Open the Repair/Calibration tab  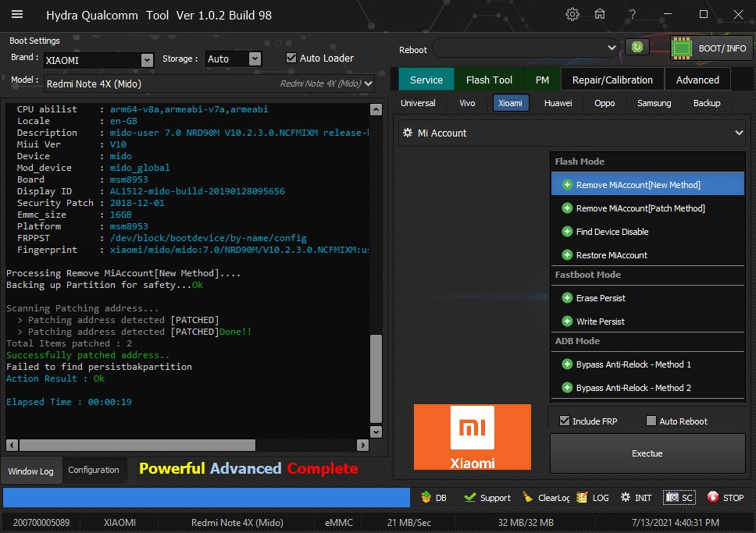(612, 80)
